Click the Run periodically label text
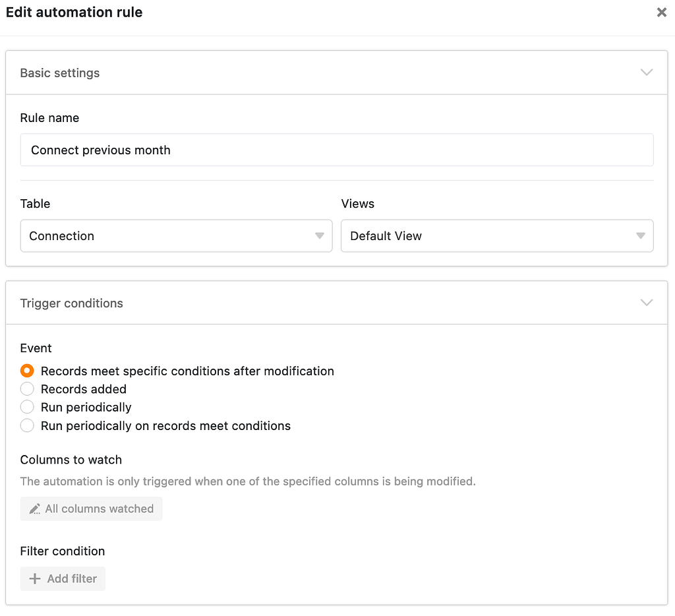This screenshot has width=675, height=616. pyautogui.click(x=86, y=408)
